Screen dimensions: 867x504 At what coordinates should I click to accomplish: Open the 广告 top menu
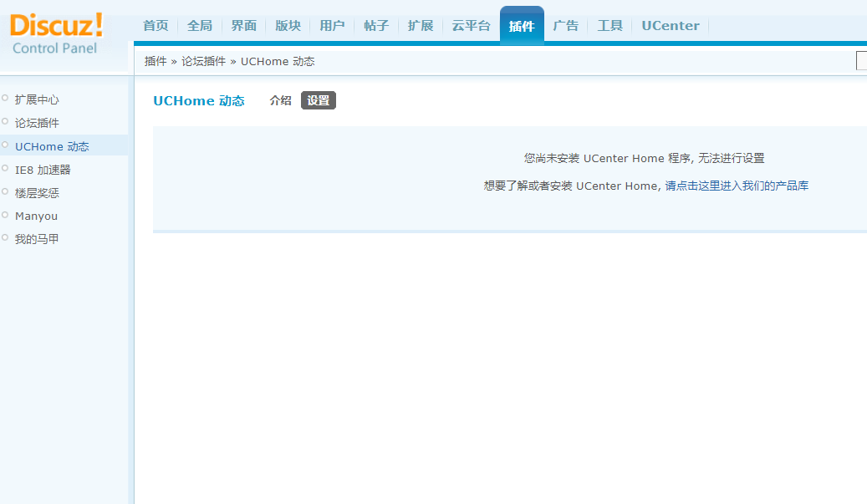pos(566,25)
